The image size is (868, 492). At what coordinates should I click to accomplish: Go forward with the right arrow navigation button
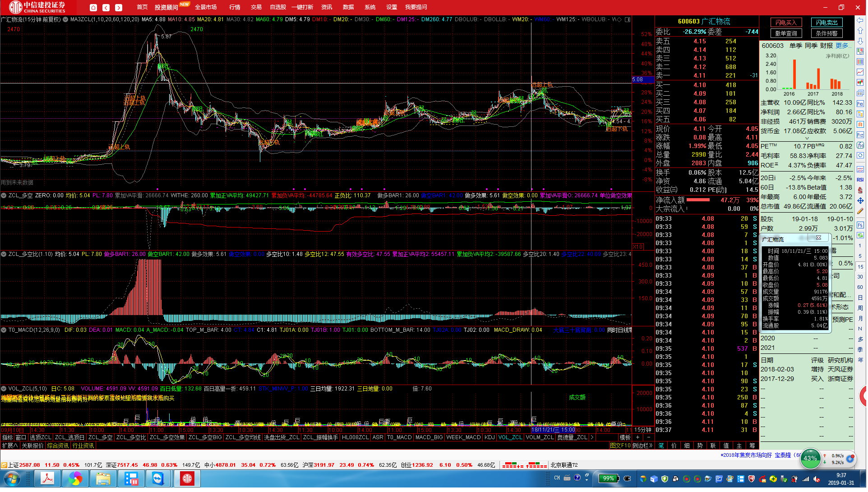click(x=119, y=8)
